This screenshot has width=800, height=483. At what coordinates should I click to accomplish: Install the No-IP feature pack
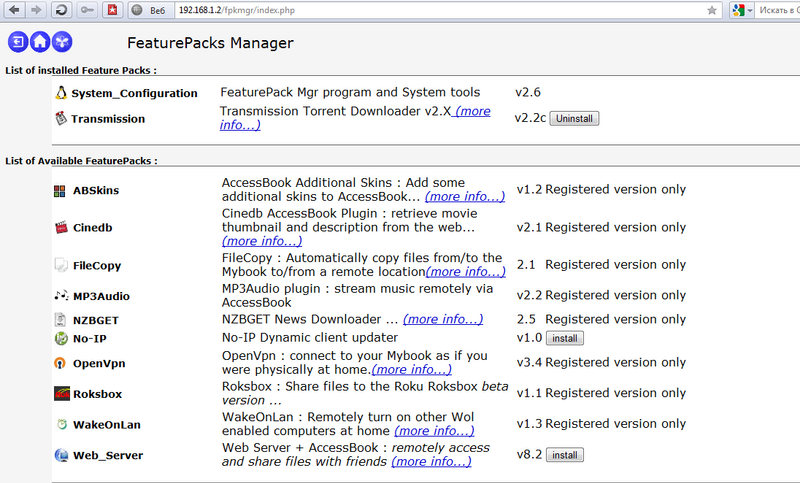tap(565, 338)
